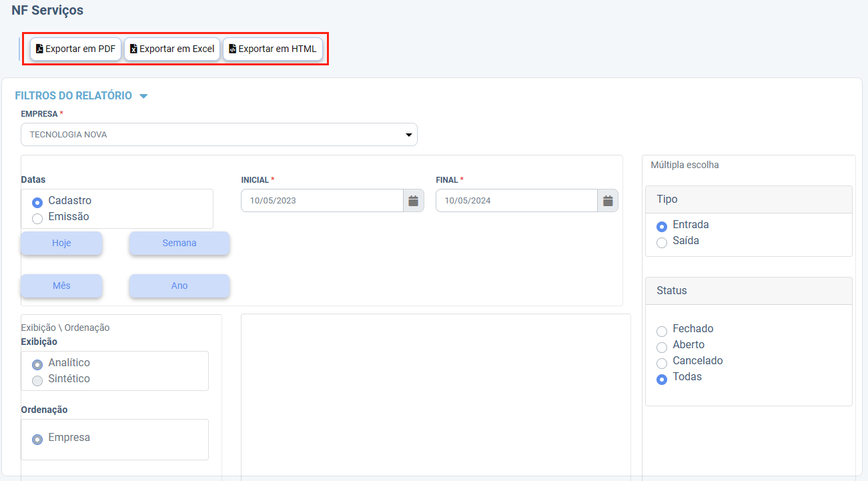Viewport: 868px width, 481px height.
Task: Filter by Aberto status
Action: [x=662, y=347]
